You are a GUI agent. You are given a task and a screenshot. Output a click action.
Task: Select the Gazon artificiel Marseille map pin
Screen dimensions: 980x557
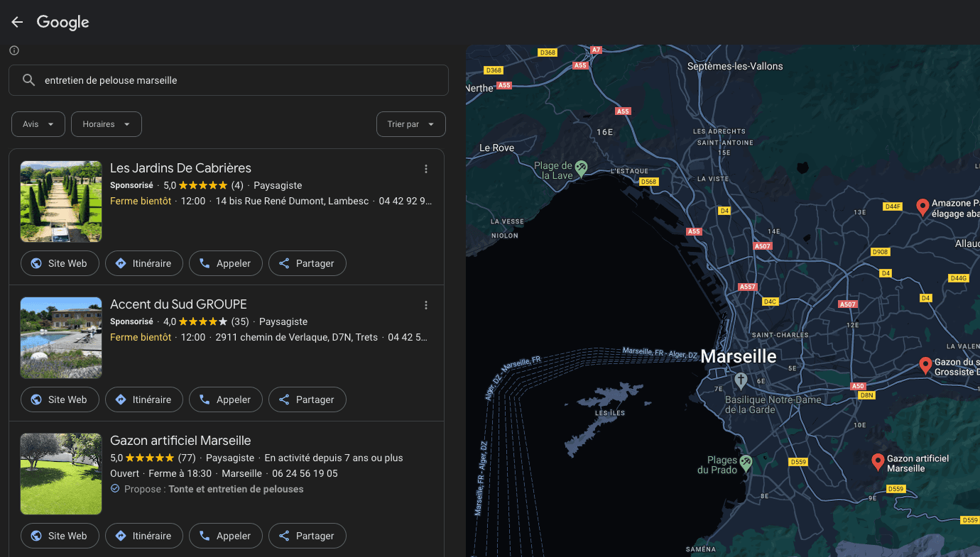(x=878, y=462)
